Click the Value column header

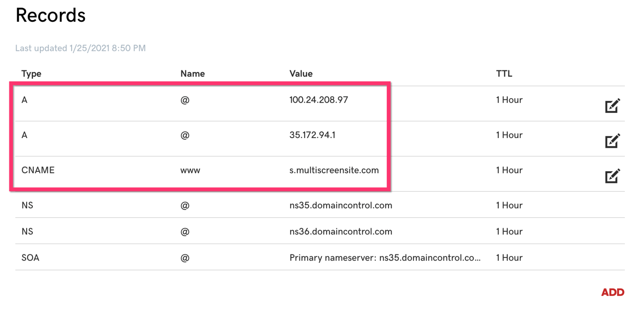point(301,74)
